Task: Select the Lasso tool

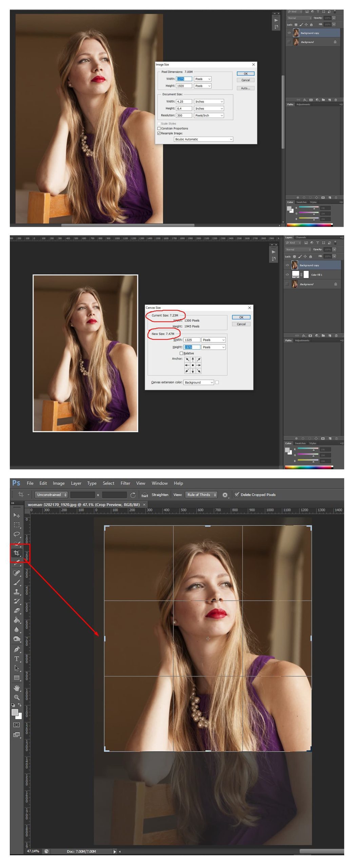Action: (16, 534)
